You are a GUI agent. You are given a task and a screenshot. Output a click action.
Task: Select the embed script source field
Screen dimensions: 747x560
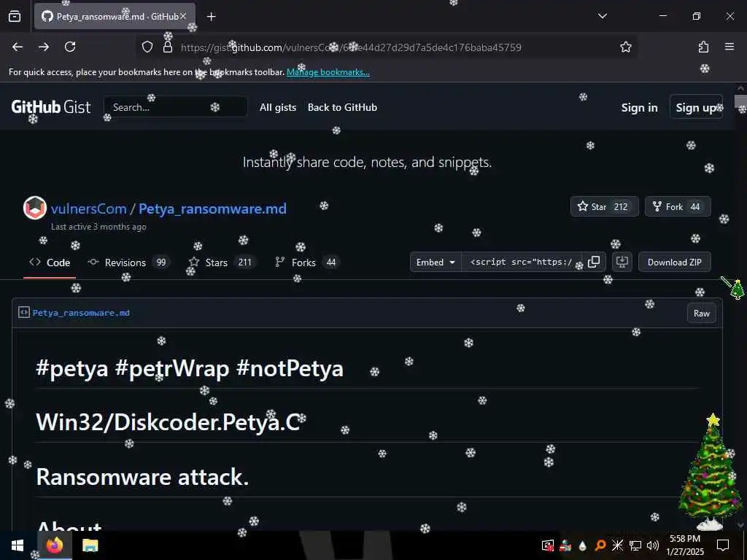pos(521,262)
